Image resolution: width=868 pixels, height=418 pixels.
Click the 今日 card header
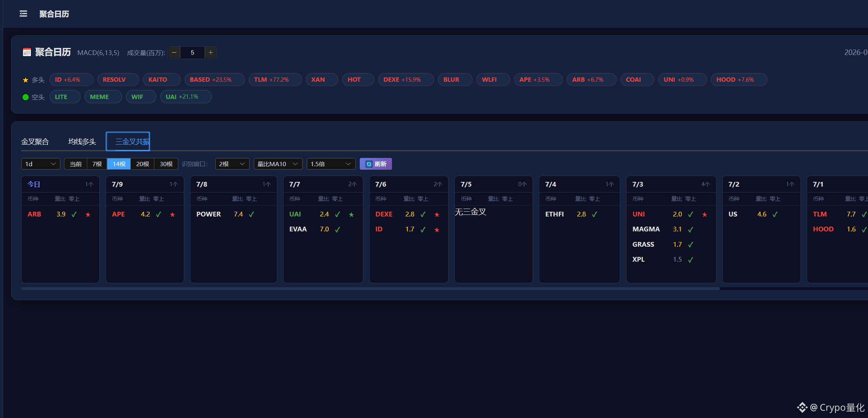(x=60, y=184)
